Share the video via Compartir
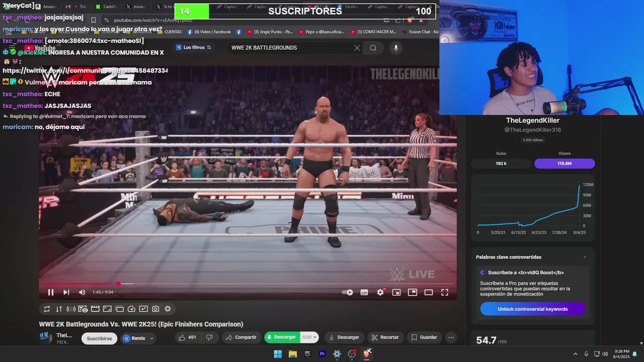This screenshot has height=362, width=644. click(x=241, y=337)
